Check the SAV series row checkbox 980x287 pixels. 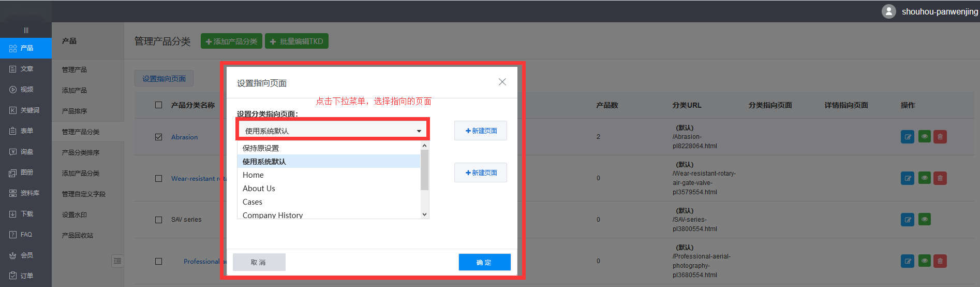(x=159, y=220)
